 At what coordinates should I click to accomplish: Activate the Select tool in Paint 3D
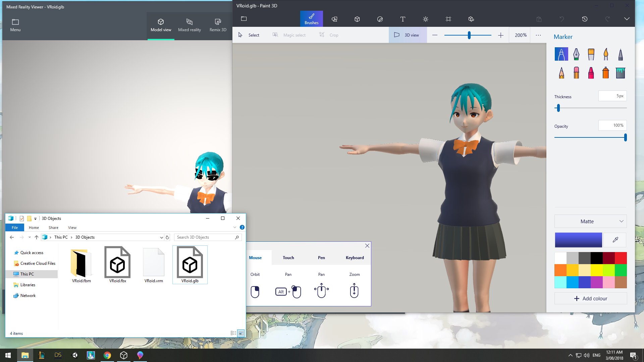click(249, 35)
